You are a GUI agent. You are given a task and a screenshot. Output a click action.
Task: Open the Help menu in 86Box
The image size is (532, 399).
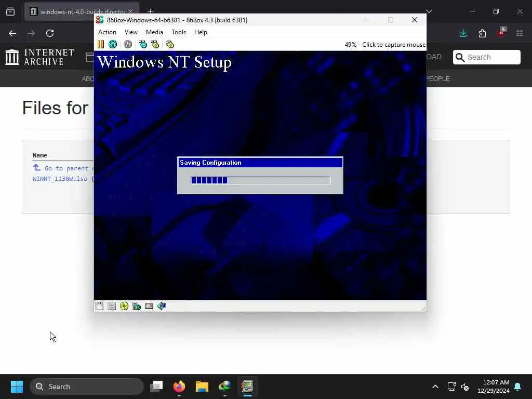pyautogui.click(x=201, y=32)
